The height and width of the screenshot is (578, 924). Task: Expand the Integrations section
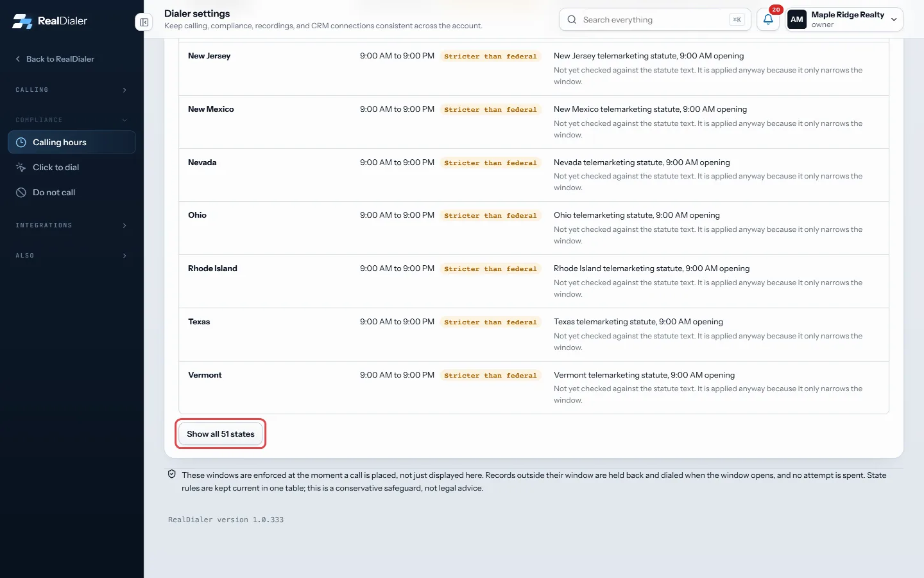(72, 225)
